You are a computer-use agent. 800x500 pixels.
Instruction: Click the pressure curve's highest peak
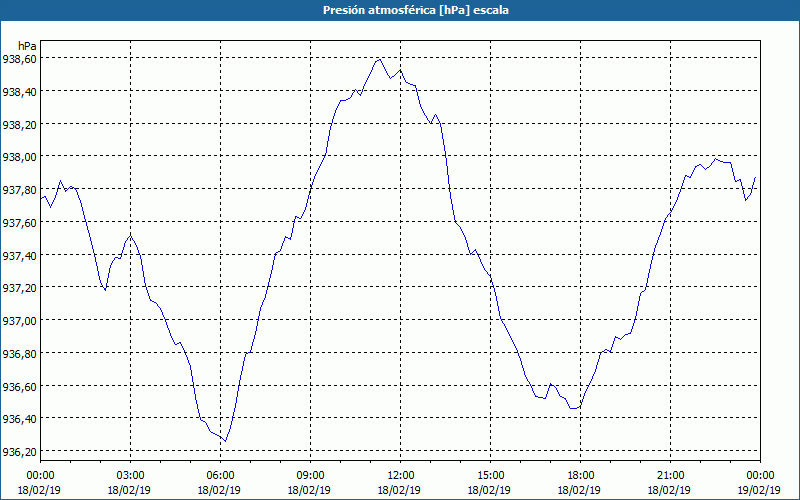[379, 60]
